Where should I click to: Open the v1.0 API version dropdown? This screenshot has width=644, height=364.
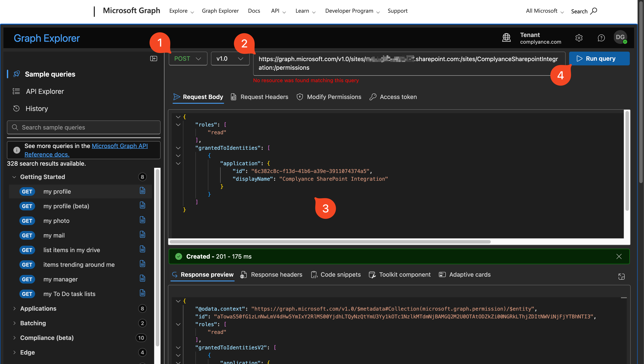click(x=230, y=59)
